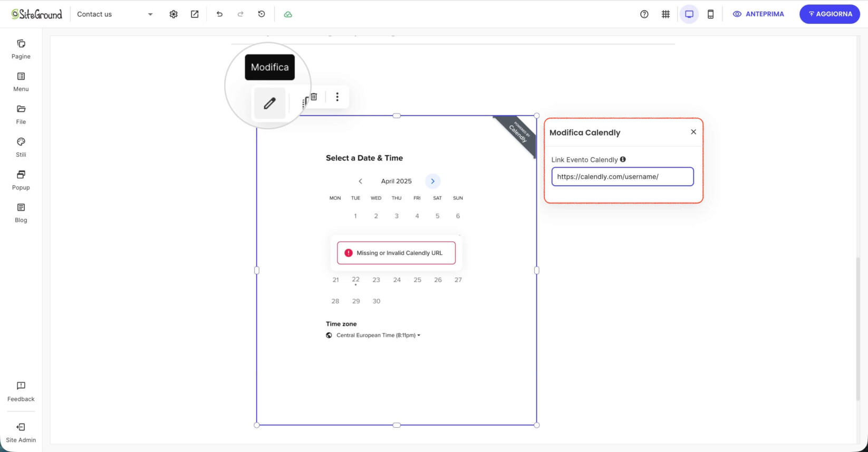This screenshot has height=452, width=868.
Task: Open the Contact us page dropdown
Action: point(115,14)
